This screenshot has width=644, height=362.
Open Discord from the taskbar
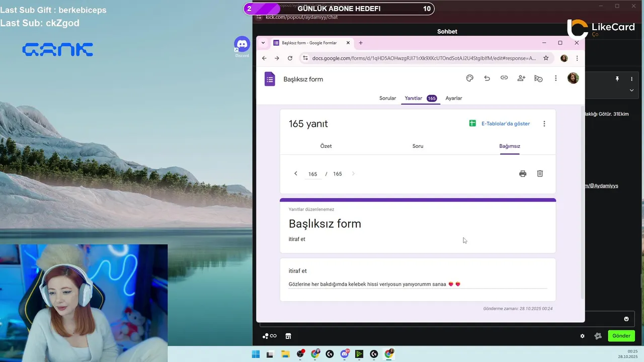coord(345,354)
